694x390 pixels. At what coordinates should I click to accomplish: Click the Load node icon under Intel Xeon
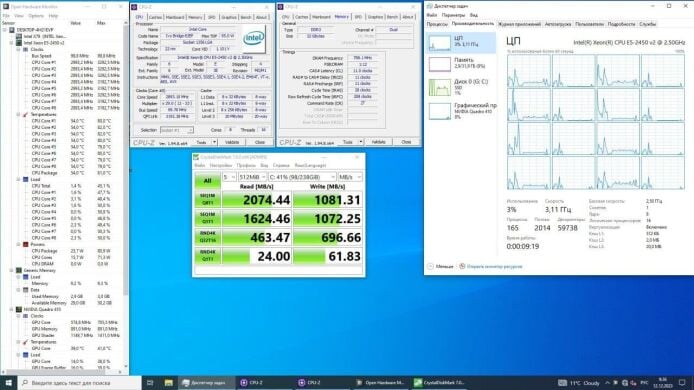pos(26,179)
